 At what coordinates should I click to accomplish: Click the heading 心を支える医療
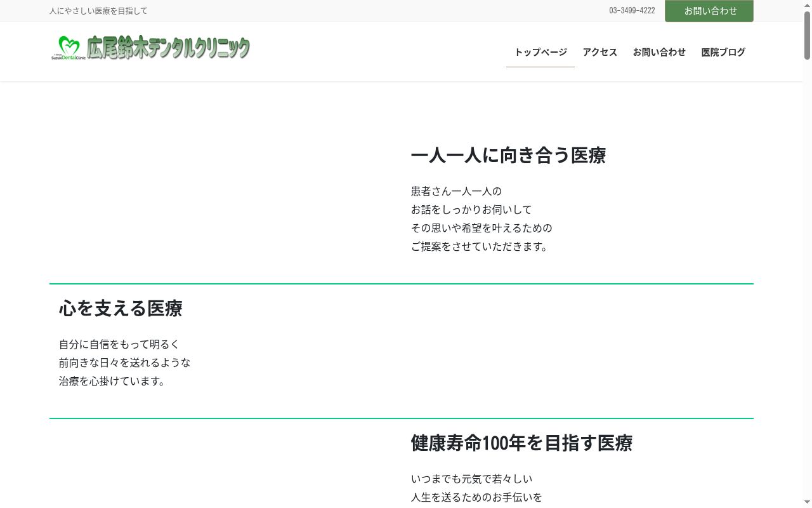121,309
